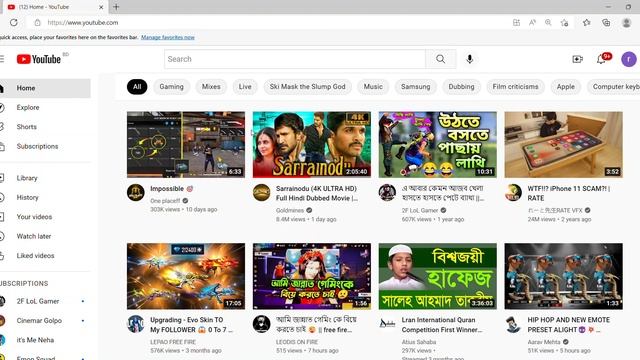The width and height of the screenshot is (640, 360).
Task: Play the Impossible video thumbnail
Action: coord(186,144)
